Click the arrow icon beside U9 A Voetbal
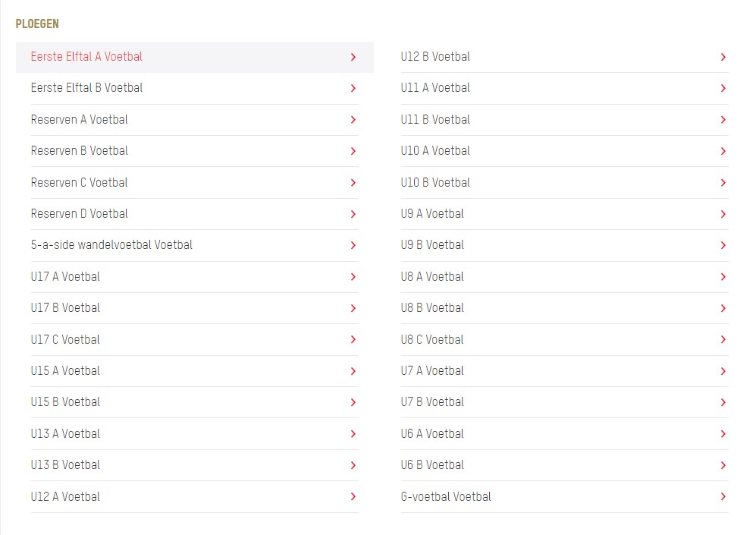 pos(723,214)
